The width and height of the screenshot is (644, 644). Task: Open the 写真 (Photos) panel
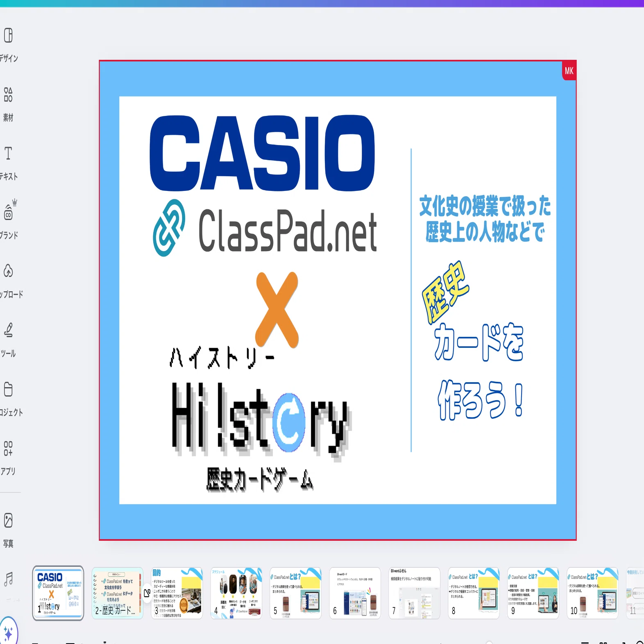pos(8,531)
